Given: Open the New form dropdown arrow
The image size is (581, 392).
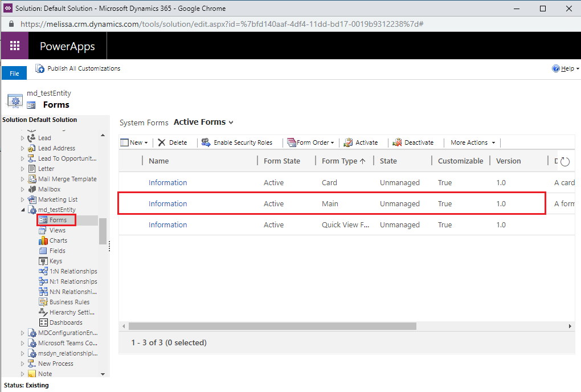Looking at the screenshot, I should tap(146, 143).
